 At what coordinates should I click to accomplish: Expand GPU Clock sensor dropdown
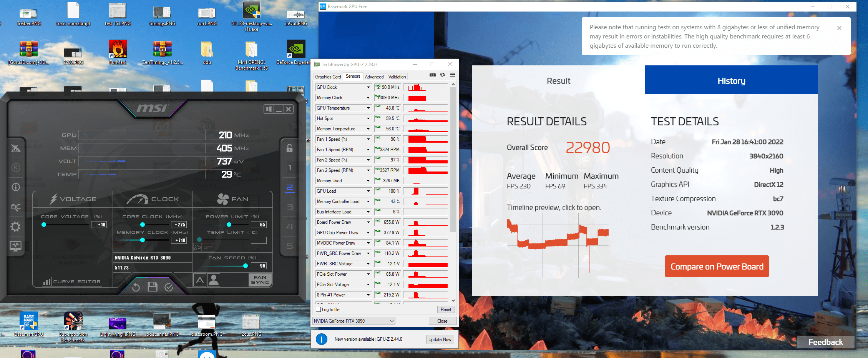368,87
